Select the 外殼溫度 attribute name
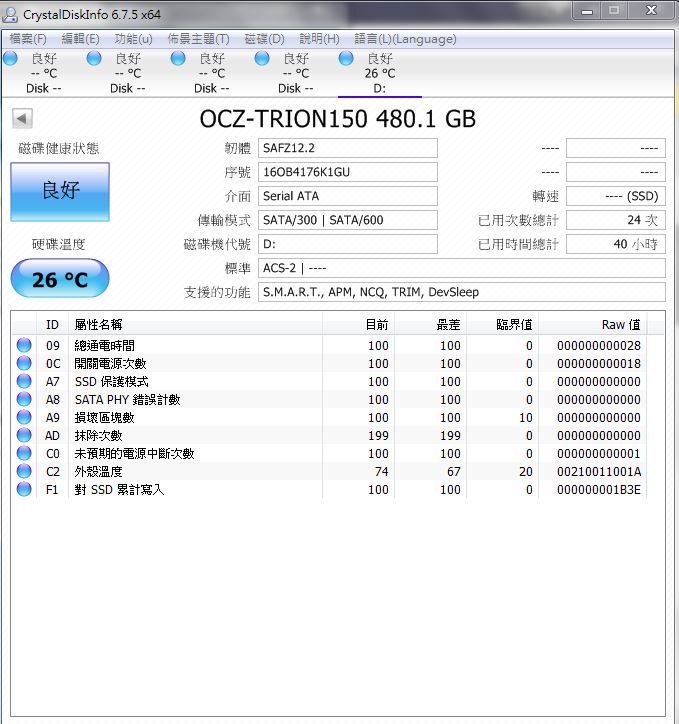The image size is (679, 724). (x=98, y=471)
